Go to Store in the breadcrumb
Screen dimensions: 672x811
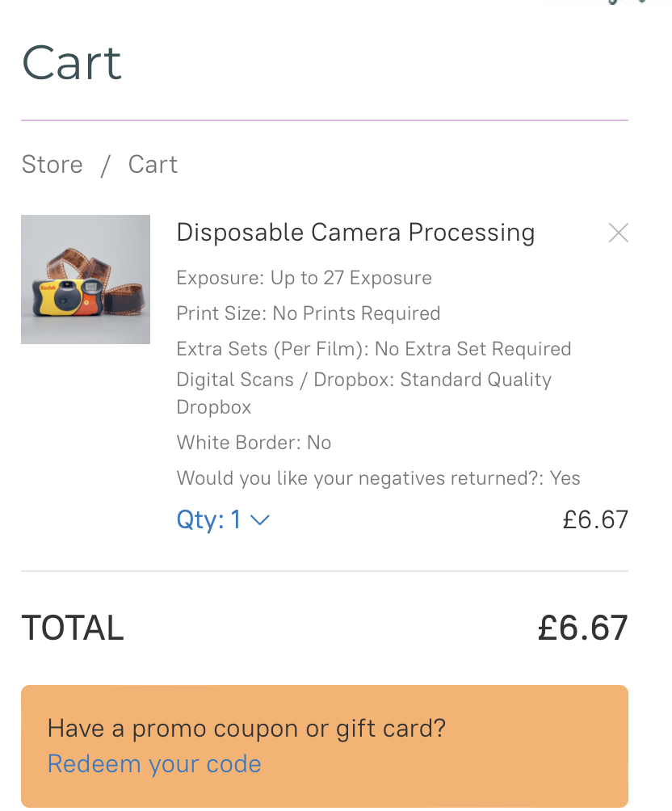[52, 164]
